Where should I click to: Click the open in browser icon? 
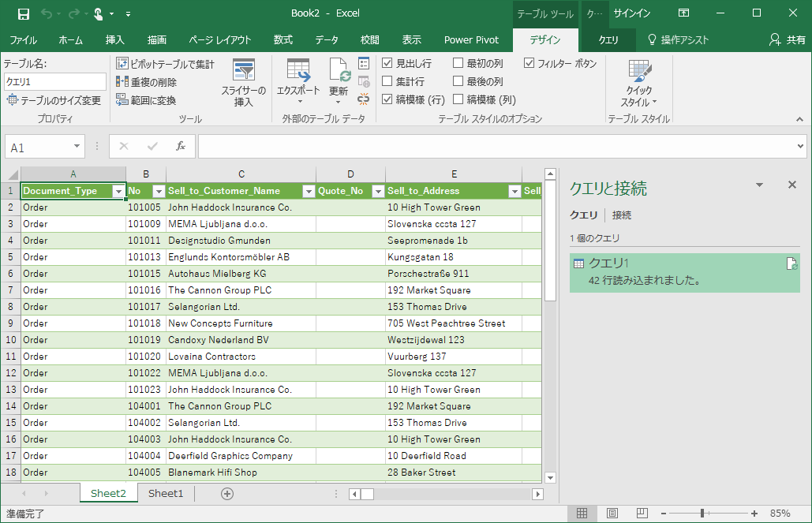coord(364,81)
